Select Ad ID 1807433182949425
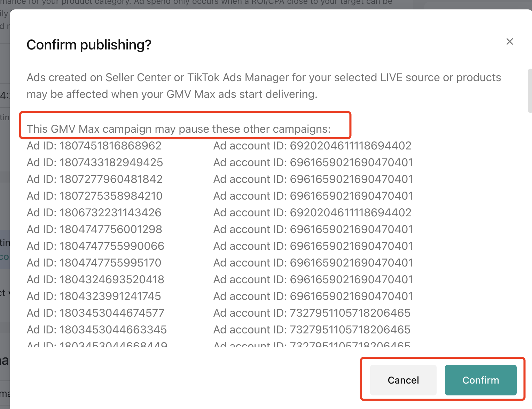 (95, 162)
